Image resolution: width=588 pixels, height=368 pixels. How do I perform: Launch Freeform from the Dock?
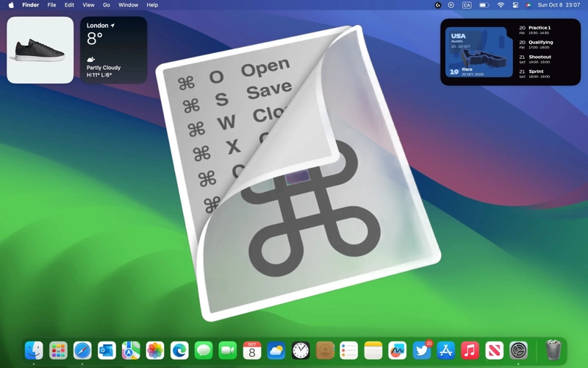[397, 350]
